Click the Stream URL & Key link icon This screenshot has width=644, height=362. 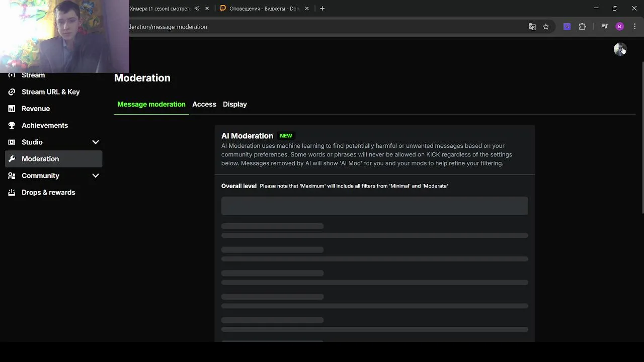(x=12, y=92)
